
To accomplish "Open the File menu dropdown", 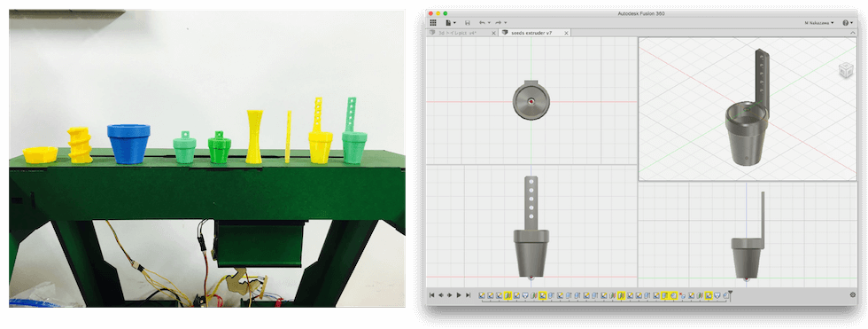I will [x=450, y=23].
